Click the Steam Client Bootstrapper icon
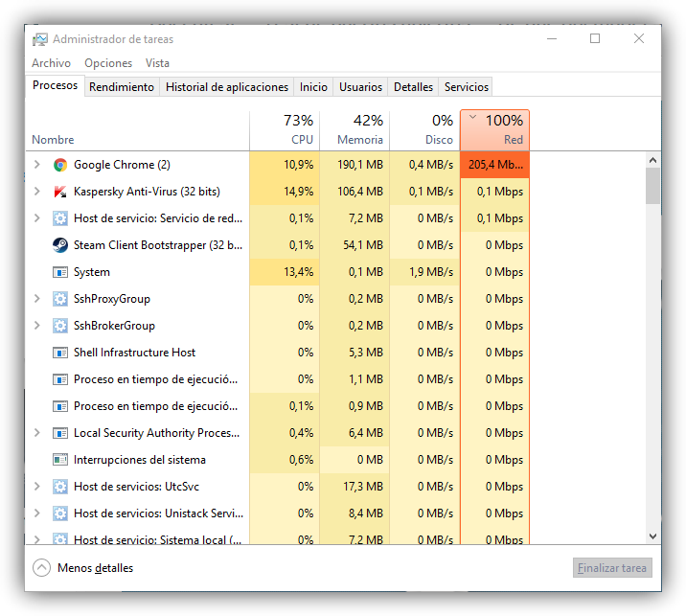Screen dimensions: 686x616 point(60,245)
